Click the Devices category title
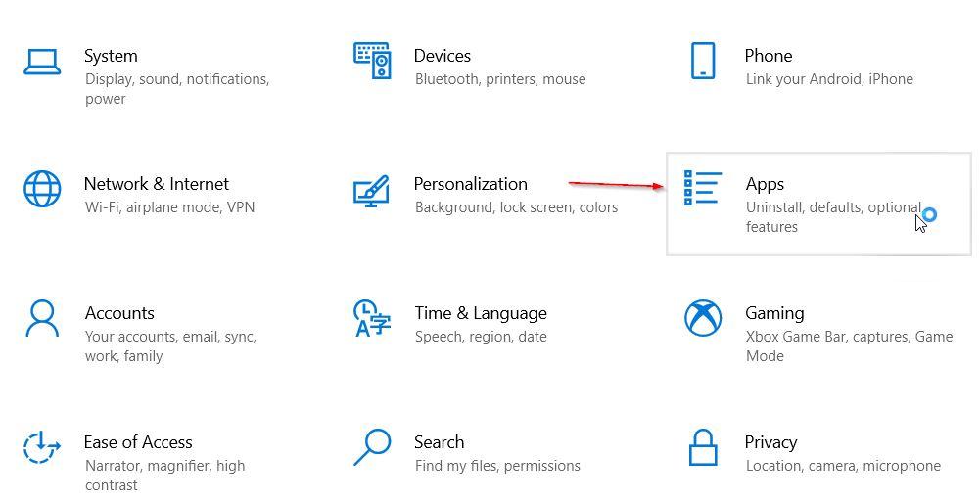The image size is (980, 502). [x=442, y=56]
